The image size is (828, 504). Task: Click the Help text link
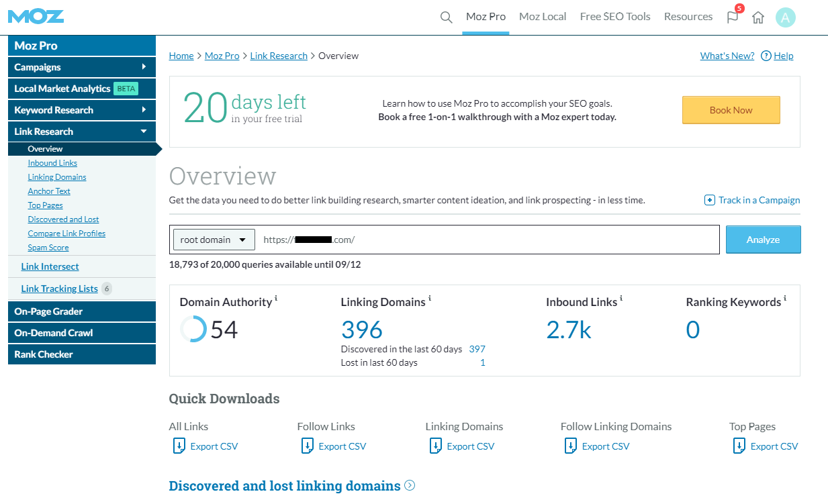coord(784,56)
